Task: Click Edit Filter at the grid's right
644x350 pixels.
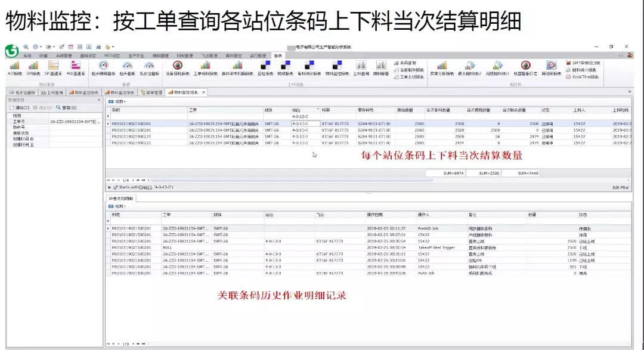Action: (x=620, y=187)
